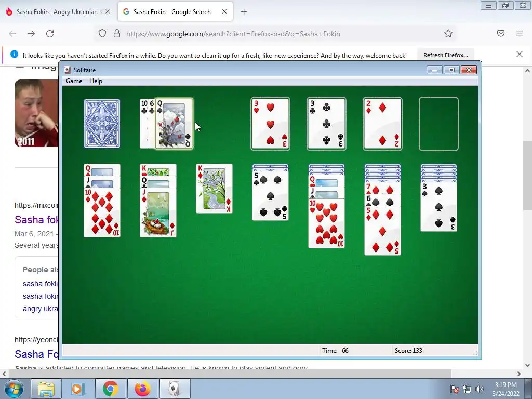Select the 7 of diamonds in sixth column

tap(382, 189)
